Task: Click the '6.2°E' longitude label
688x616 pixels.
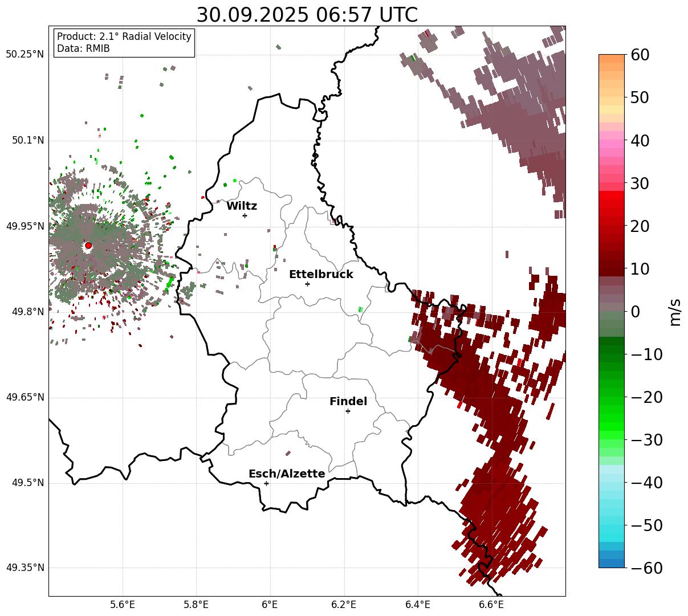Action: click(x=344, y=605)
